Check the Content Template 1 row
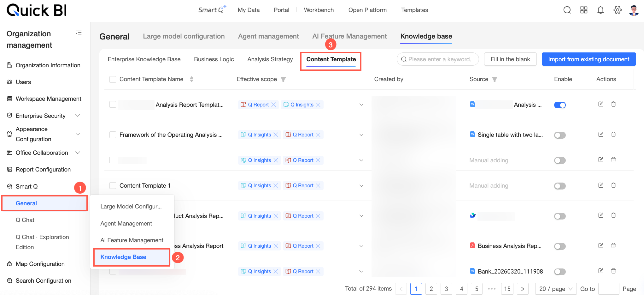 (x=113, y=186)
